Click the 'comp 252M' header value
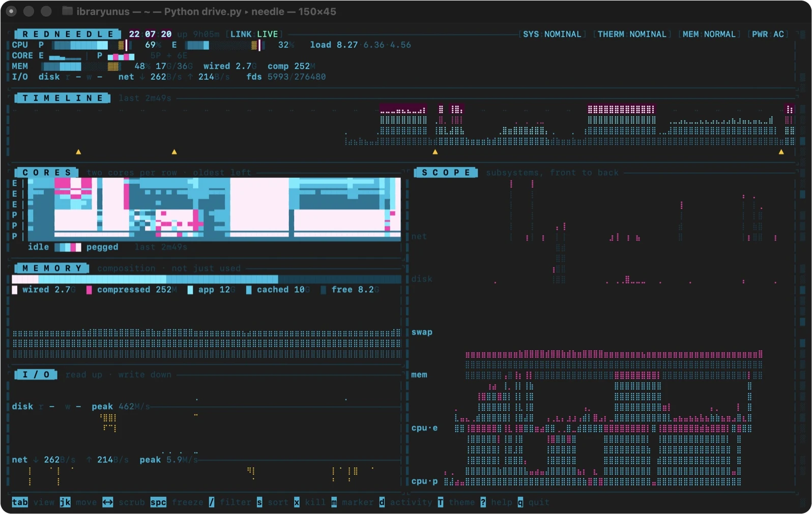This screenshot has width=812, height=514. (292, 66)
